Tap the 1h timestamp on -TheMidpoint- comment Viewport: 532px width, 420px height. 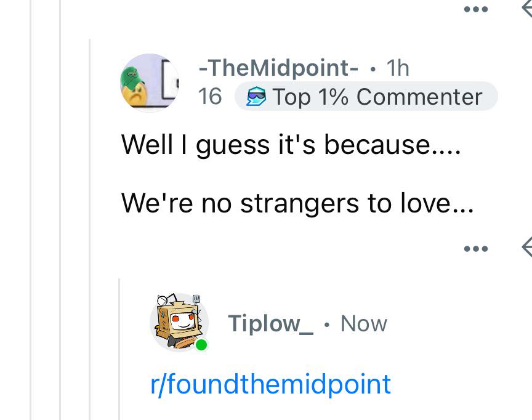(398, 68)
